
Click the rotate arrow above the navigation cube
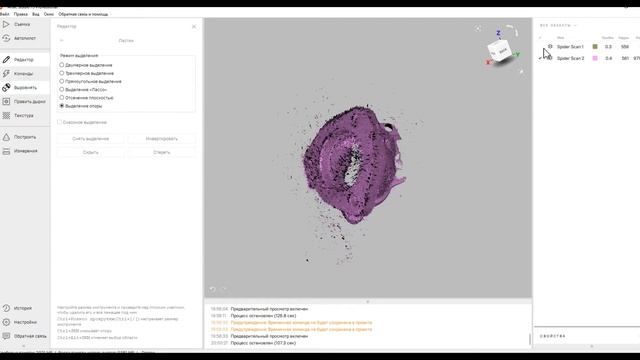(513, 30)
